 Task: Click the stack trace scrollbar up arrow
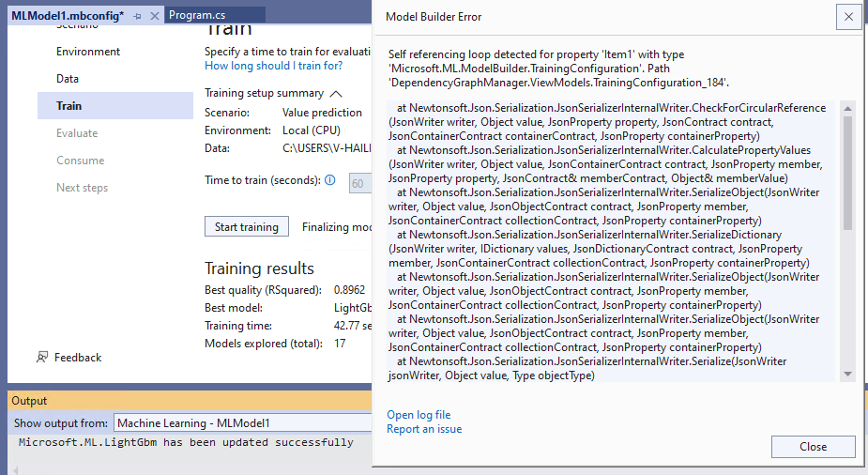point(847,109)
